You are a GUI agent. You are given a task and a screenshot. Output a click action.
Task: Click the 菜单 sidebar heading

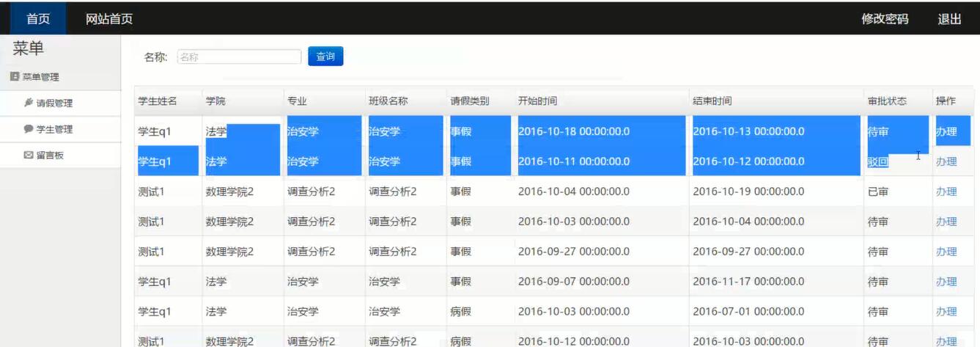coord(29,49)
